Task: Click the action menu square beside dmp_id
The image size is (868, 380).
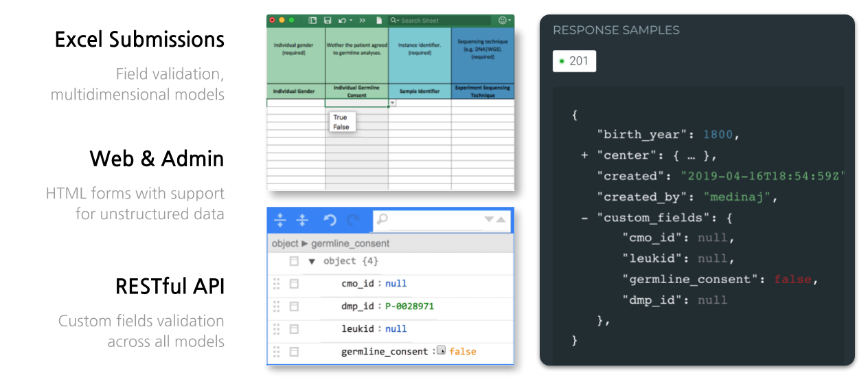Action: coord(294,306)
